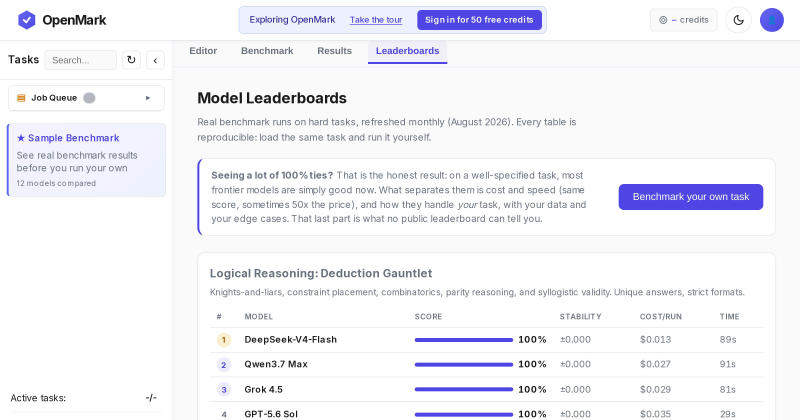Open the user profile avatar

tap(771, 20)
